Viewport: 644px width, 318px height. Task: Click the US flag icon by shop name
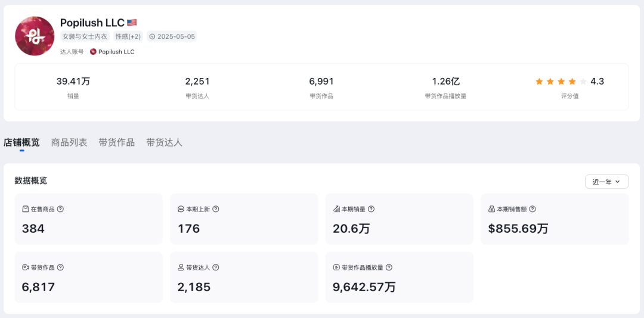click(132, 23)
